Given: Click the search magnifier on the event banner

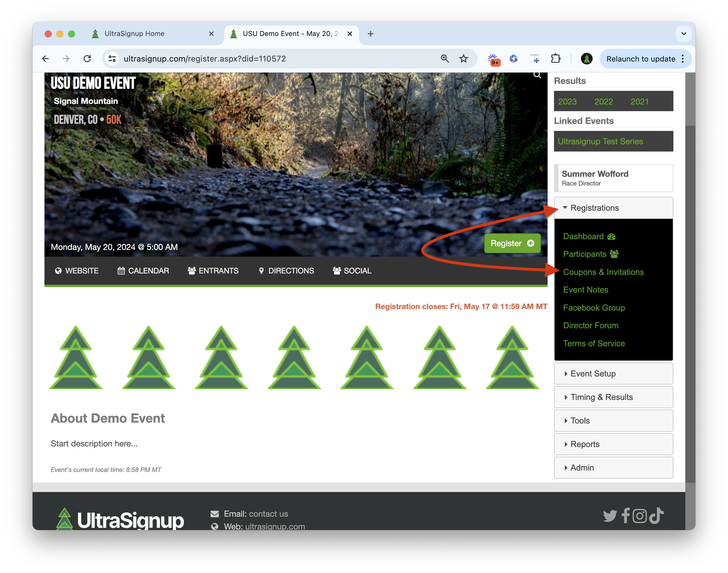Looking at the screenshot, I should 537,75.
